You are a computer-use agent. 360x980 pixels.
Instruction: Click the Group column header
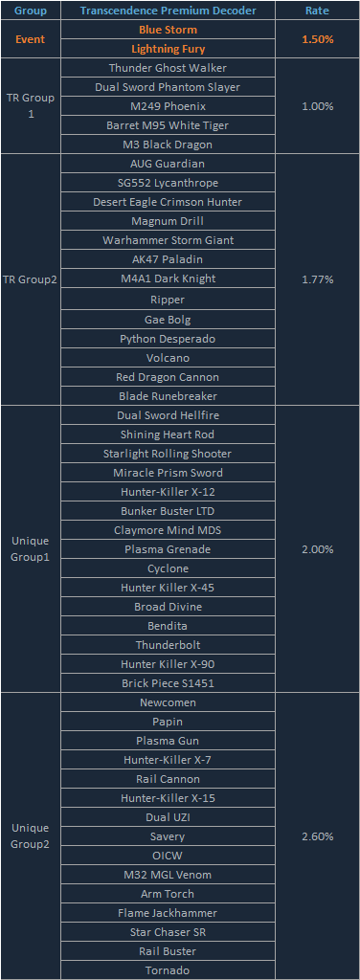coord(31,11)
